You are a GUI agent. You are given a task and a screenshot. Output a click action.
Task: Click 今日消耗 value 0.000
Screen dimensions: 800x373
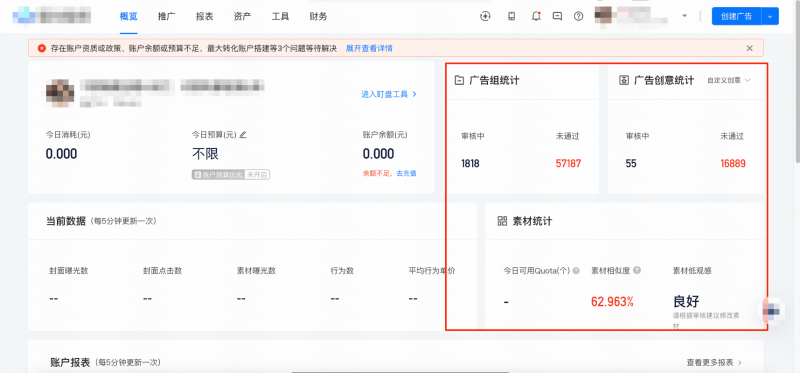tap(61, 154)
